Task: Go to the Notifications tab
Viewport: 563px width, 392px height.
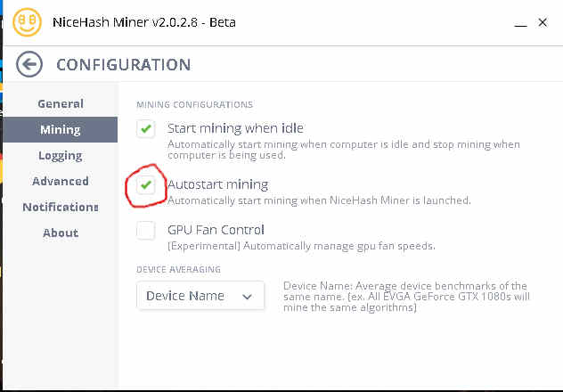Action: point(61,207)
